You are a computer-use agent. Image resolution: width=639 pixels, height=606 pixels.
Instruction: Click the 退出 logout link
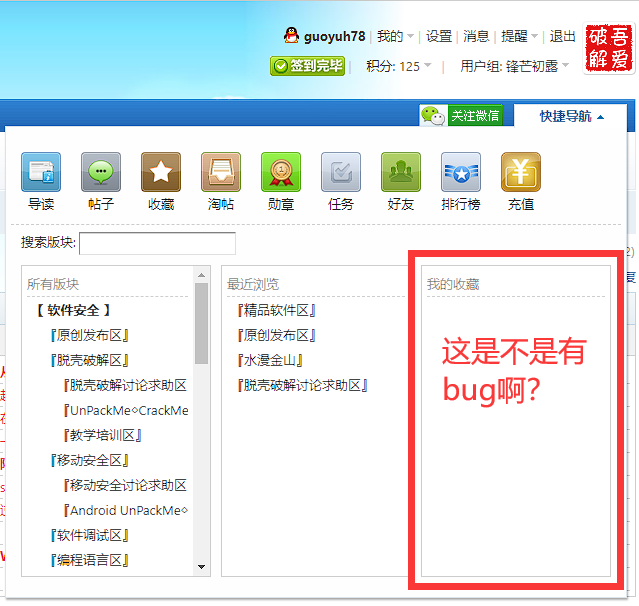point(563,36)
